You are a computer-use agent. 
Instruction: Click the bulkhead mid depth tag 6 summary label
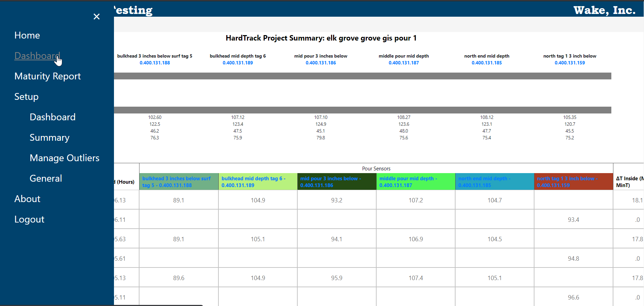238,56
